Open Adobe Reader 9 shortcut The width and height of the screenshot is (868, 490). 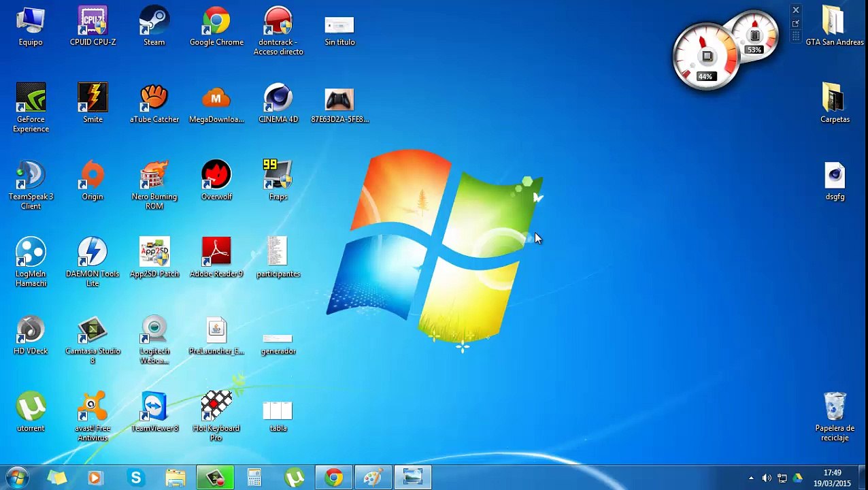pos(216,258)
